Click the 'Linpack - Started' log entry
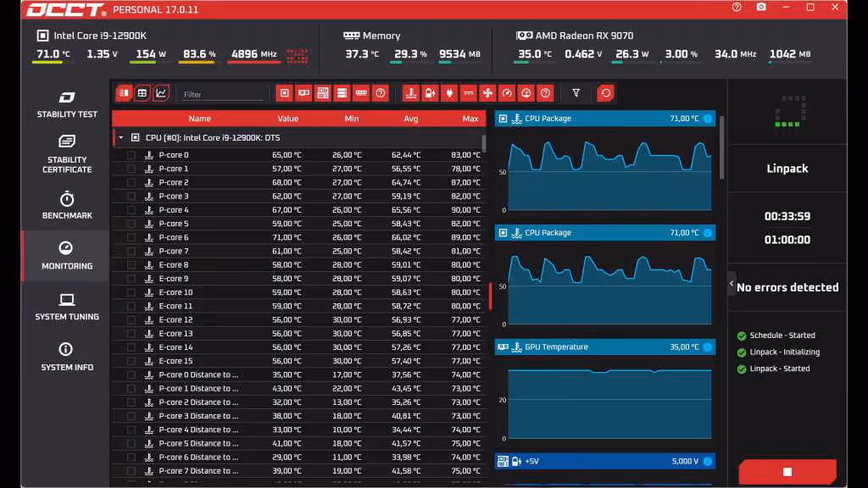 pos(780,369)
